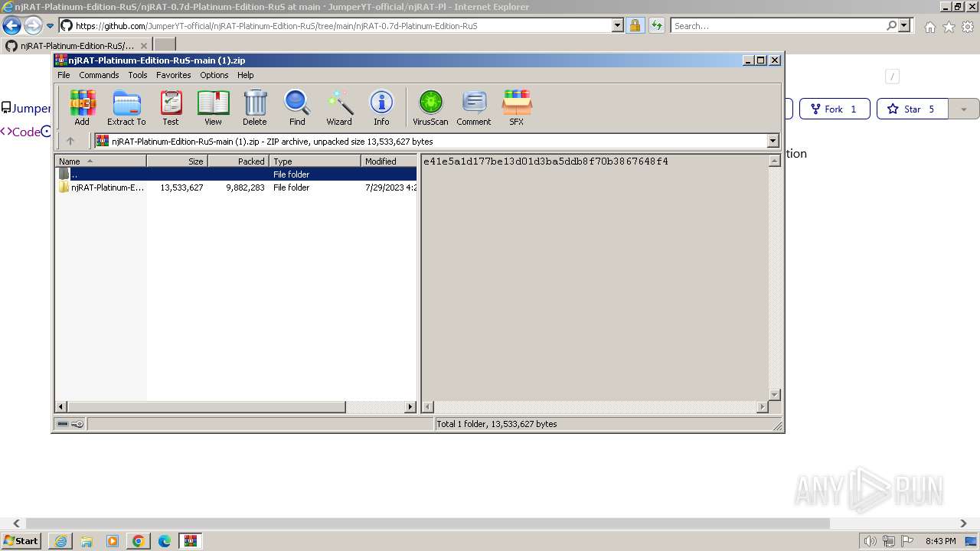Click the Info icon in toolbar
The height and width of the screenshot is (551, 980).
[381, 107]
